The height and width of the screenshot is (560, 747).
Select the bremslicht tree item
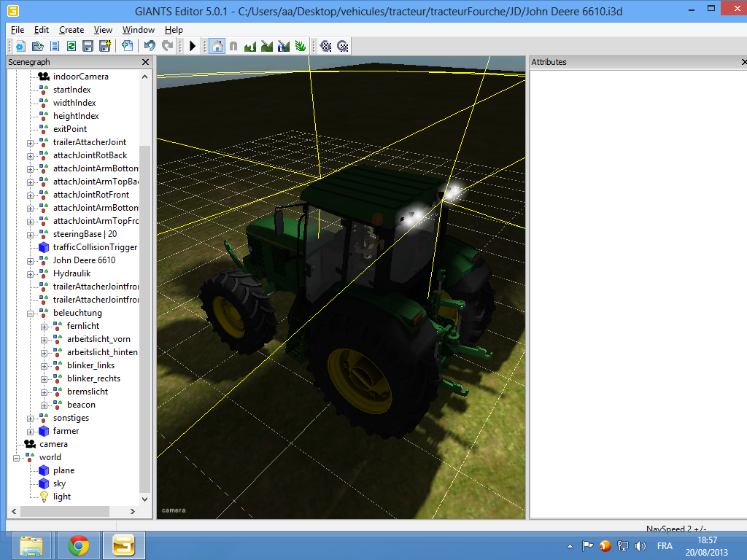[x=88, y=392]
